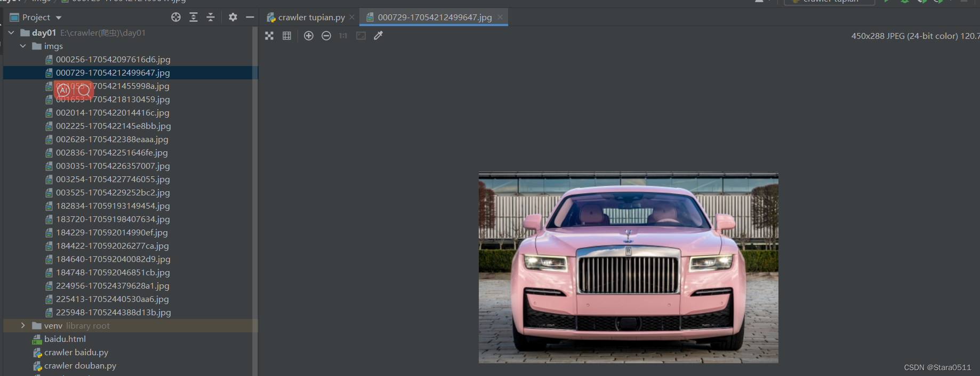The image size is (980, 376).
Task: Collapse the imgs folder
Action: pos(23,46)
